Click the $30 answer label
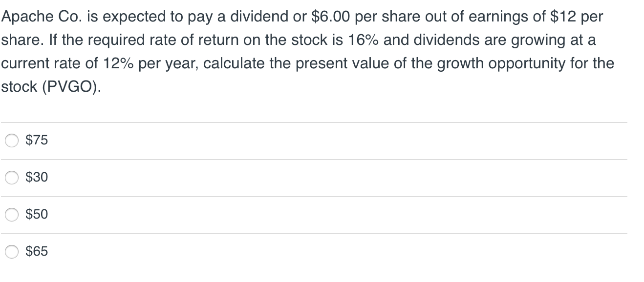This screenshot has width=644, height=282. click(x=36, y=178)
